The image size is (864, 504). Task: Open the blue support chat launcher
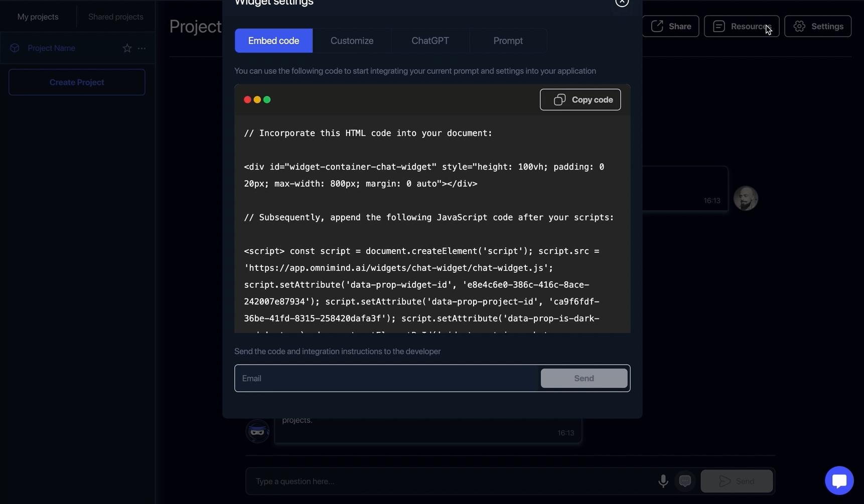click(x=839, y=480)
